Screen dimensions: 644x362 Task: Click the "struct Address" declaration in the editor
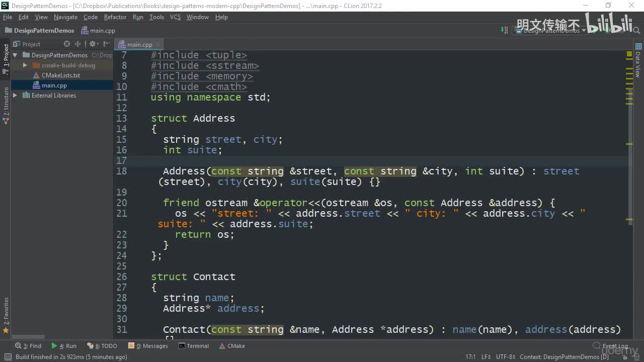click(x=193, y=118)
